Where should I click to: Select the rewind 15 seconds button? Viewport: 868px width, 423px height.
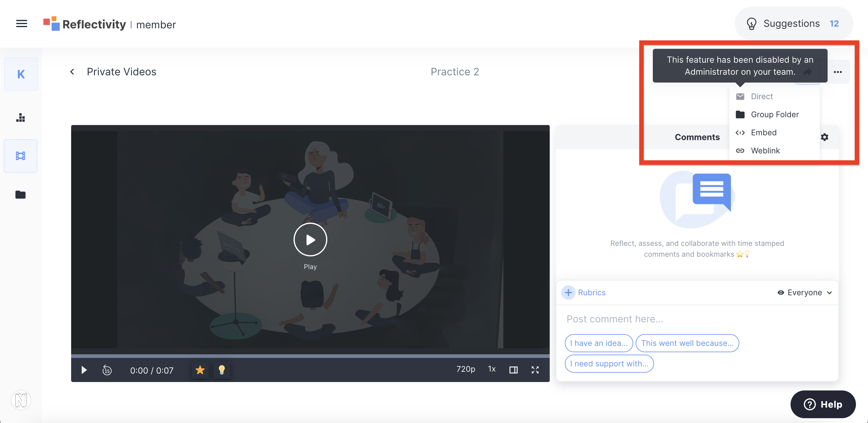click(x=107, y=370)
